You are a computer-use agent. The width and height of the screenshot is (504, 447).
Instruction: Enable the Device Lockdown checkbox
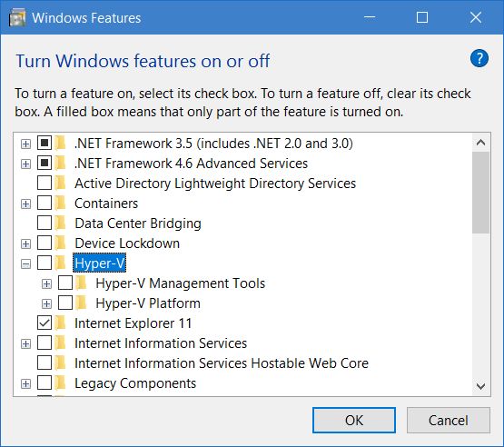coord(44,243)
